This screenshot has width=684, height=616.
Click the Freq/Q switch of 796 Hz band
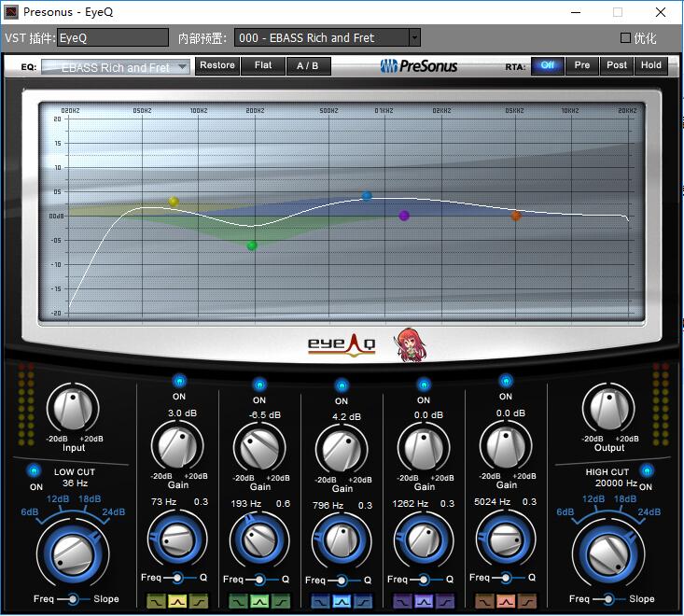tap(342, 581)
